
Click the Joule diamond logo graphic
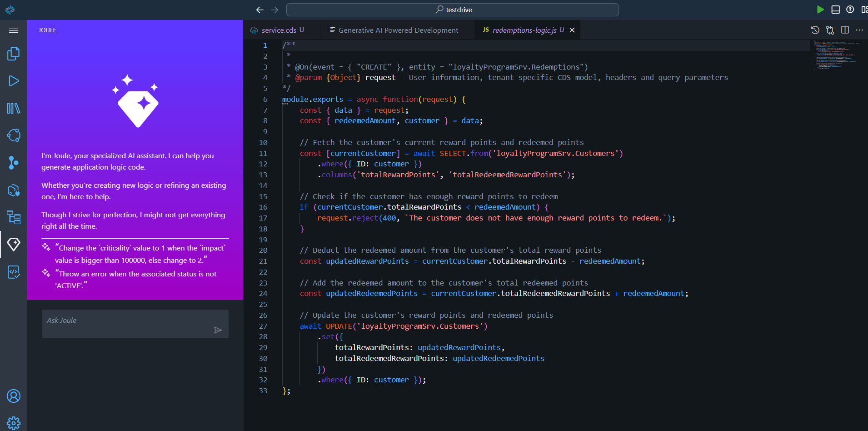pos(135,101)
